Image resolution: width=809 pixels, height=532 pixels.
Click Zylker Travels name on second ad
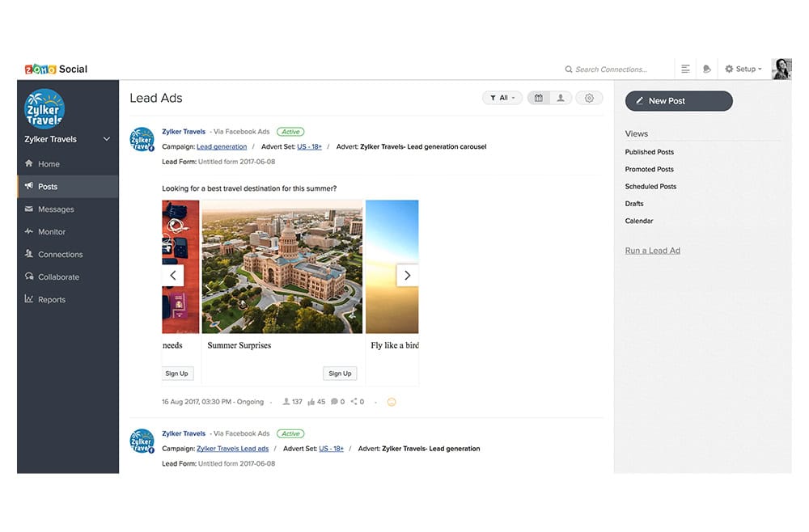click(184, 433)
